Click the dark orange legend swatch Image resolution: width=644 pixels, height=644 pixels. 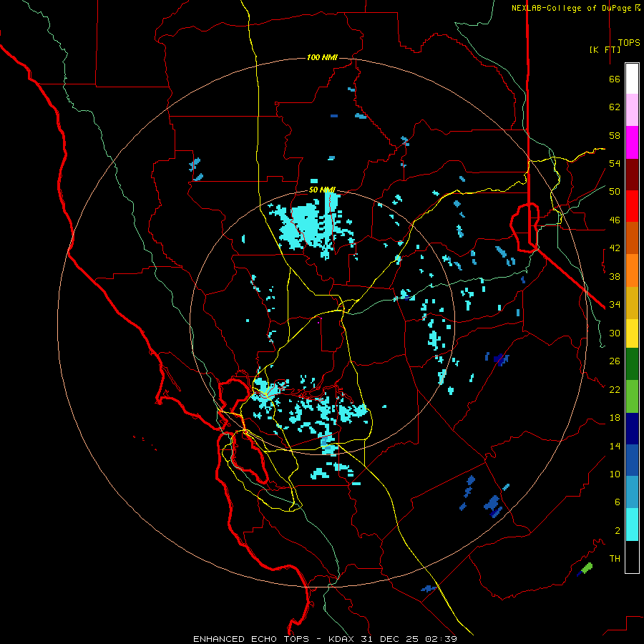pos(632,238)
